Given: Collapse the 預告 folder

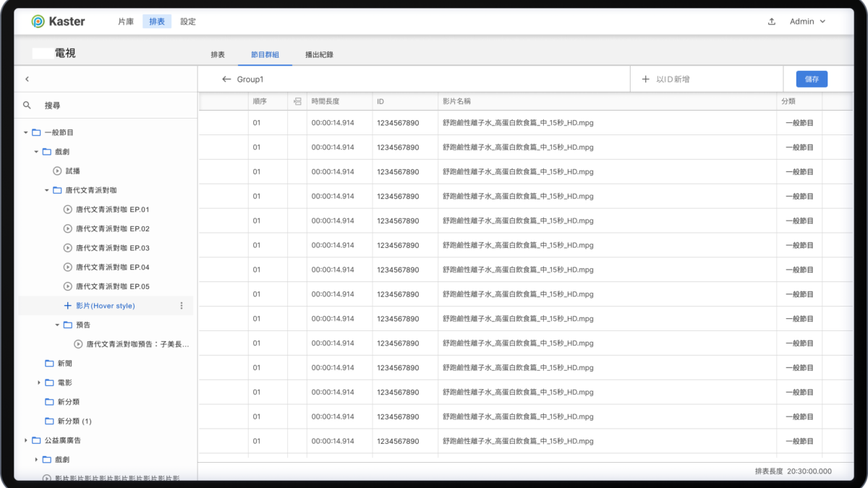Looking at the screenshot, I should [x=57, y=325].
